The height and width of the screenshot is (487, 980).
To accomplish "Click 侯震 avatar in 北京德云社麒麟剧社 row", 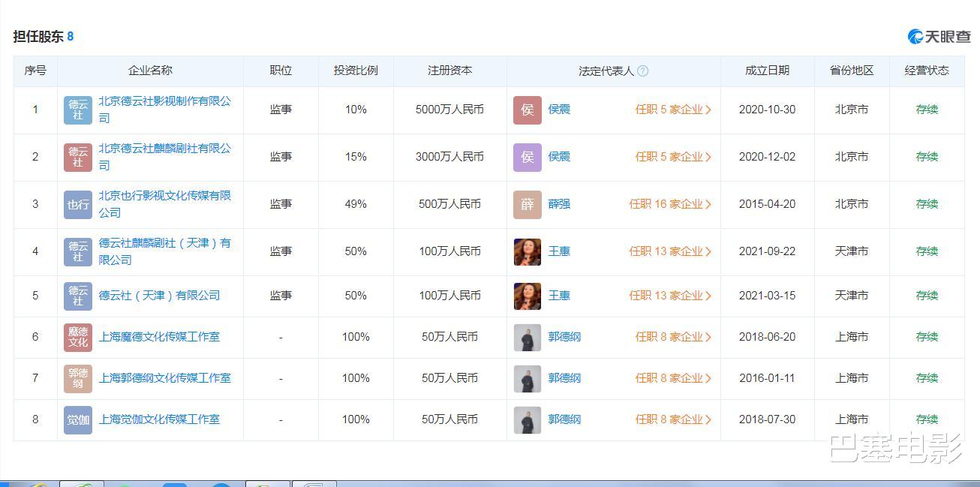I will (528, 157).
